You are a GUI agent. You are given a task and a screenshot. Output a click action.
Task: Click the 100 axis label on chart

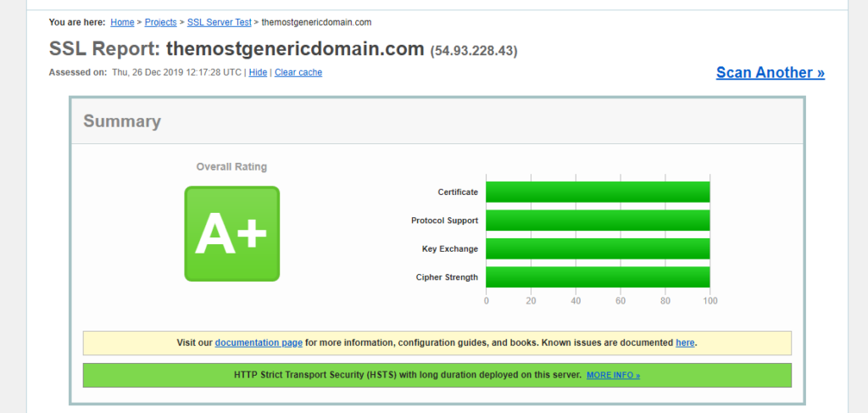click(x=710, y=300)
